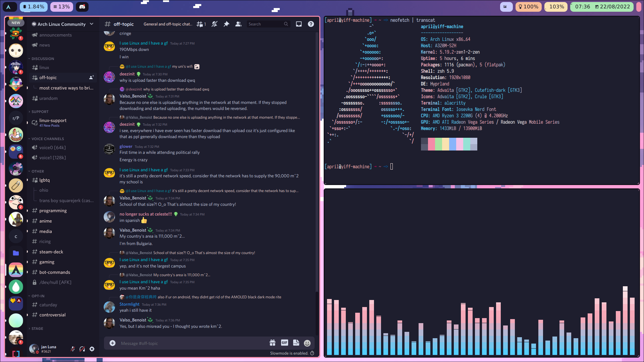Open the 'c' server icon

pos(16,236)
